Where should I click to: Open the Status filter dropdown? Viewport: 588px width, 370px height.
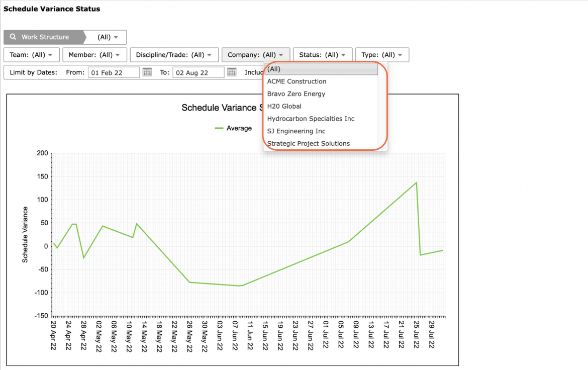[x=323, y=55]
